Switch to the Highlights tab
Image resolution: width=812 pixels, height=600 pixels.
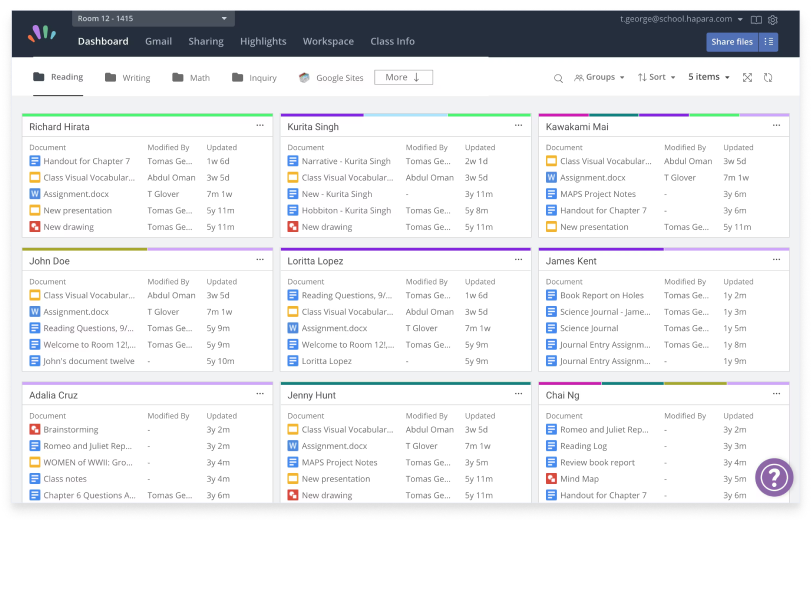click(263, 42)
